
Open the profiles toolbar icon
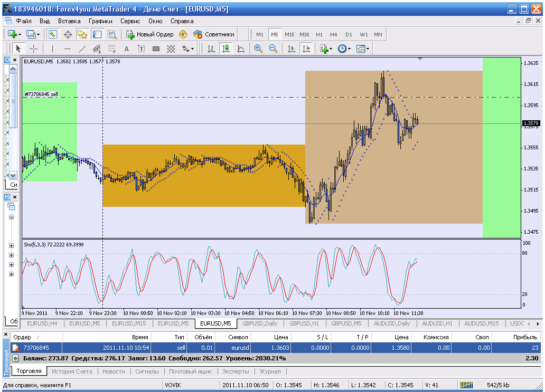(31, 34)
